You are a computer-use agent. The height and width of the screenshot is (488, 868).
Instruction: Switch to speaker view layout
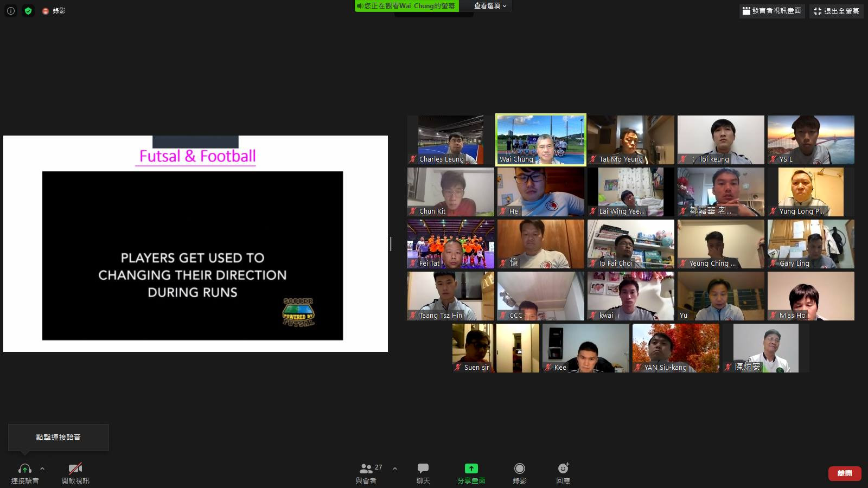[x=771, y=11]
